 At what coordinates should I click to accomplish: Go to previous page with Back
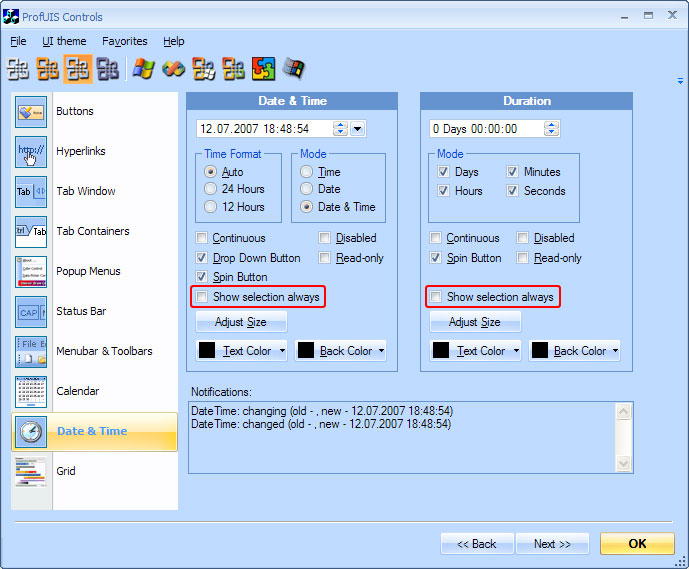pyautogui.click(x=477, y=544)
